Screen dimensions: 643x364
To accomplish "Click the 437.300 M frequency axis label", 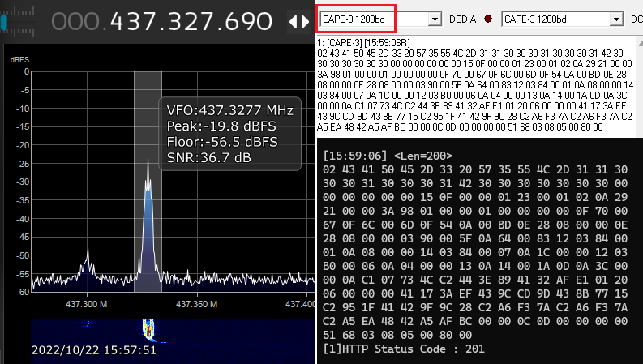I will pyautogui.click(x=87, y=304).
